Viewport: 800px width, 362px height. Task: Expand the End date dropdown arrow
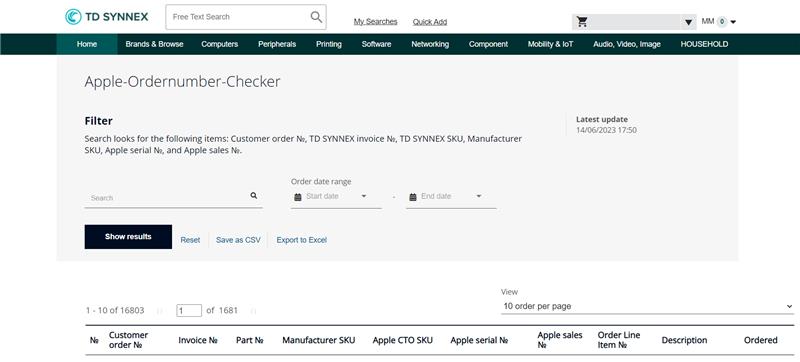tap(479, 196)
